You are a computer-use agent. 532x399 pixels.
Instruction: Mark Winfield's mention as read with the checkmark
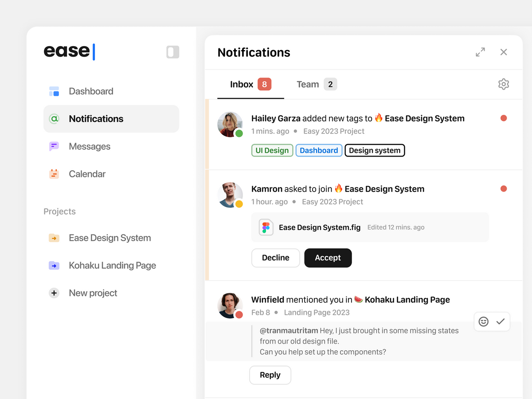pos(501,321)
